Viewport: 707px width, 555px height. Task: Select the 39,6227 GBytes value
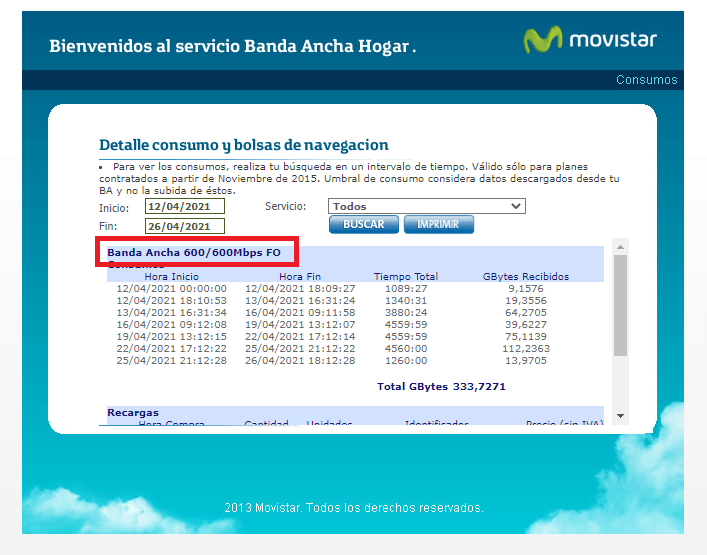click(x=526, y=325)
